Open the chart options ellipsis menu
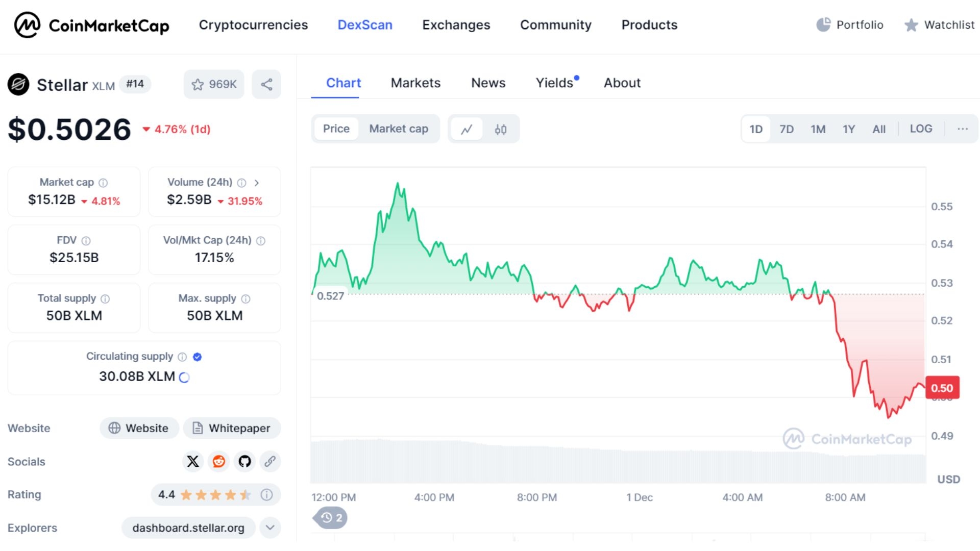Image resolution: width=980 pixels, height=551 pixels. pos(963,129)
